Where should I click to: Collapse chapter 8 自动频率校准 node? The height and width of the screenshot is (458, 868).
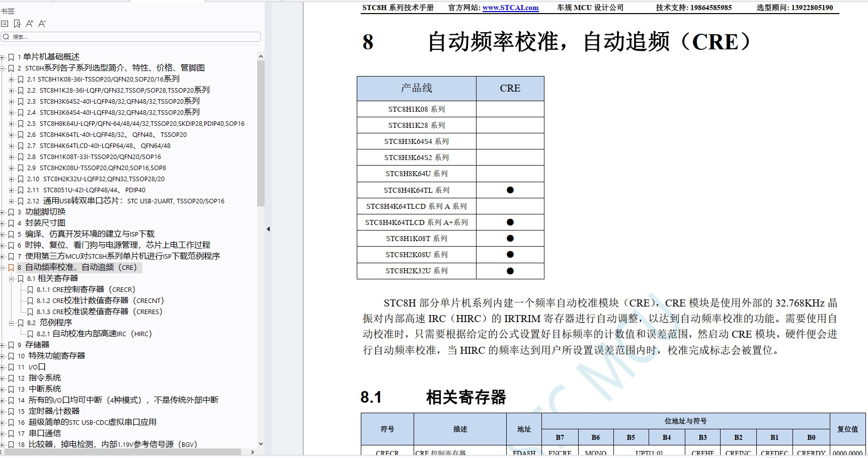tap(3, 268)
